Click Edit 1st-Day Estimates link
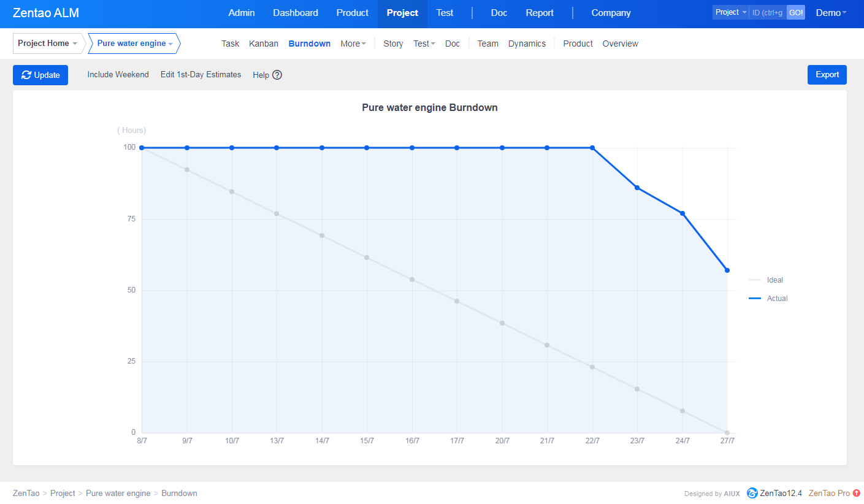Viewport: 864px width, 504px height. (x=201, y=74)
